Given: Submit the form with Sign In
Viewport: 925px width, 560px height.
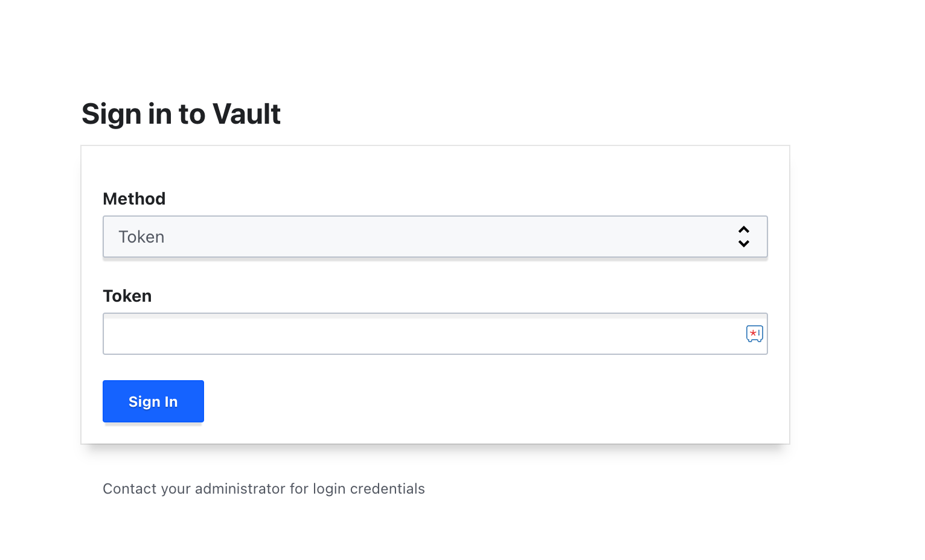Looking at the screenshot, I should pyautogui.click(x=153, y=401).
